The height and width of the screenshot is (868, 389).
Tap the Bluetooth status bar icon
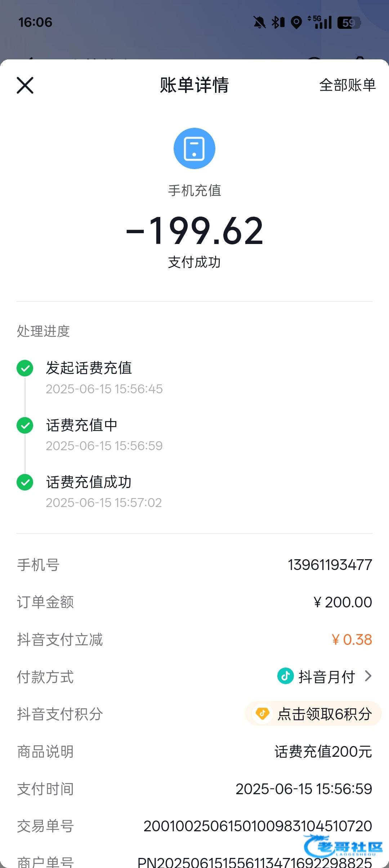(x=278, y=23)
